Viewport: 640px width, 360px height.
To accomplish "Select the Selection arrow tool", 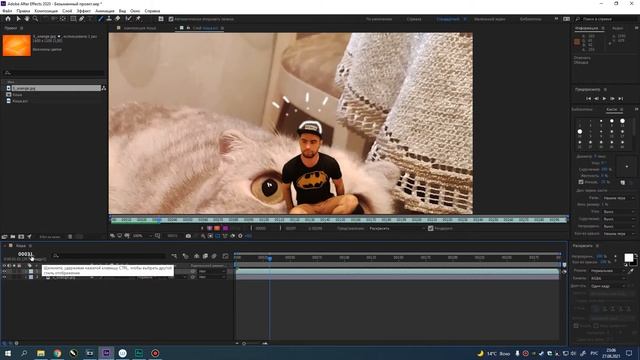I will click(18, 19).
